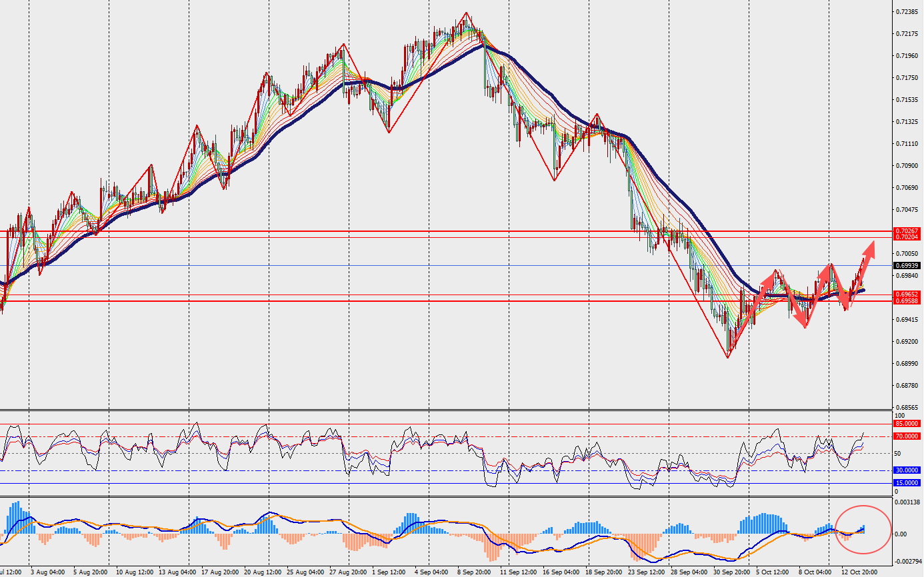The image size is (924, 577).
Task: Select the black 0.69939 current price label
Action: (907, 265)
